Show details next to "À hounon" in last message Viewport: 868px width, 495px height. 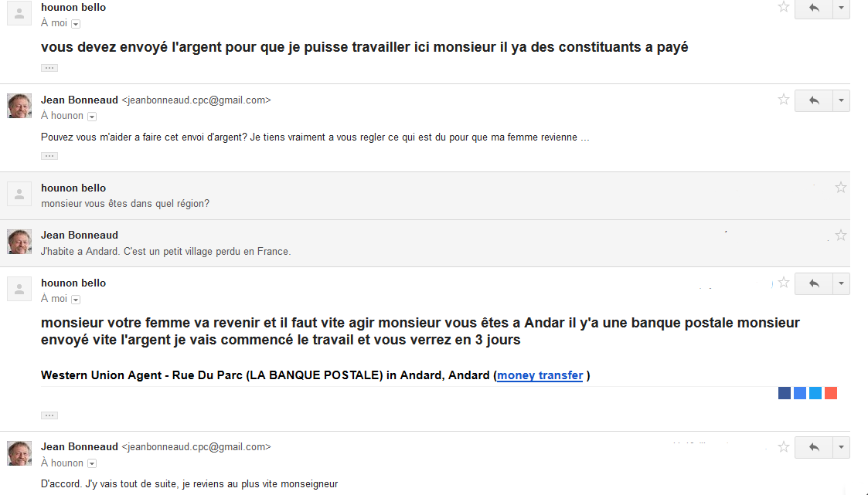click(x=92, y=463)
